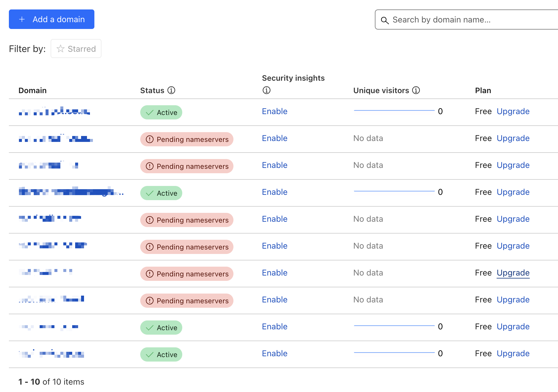558x392 pixels.
Task: Click the plus icon on Add a domain
Action: point(22,20)
